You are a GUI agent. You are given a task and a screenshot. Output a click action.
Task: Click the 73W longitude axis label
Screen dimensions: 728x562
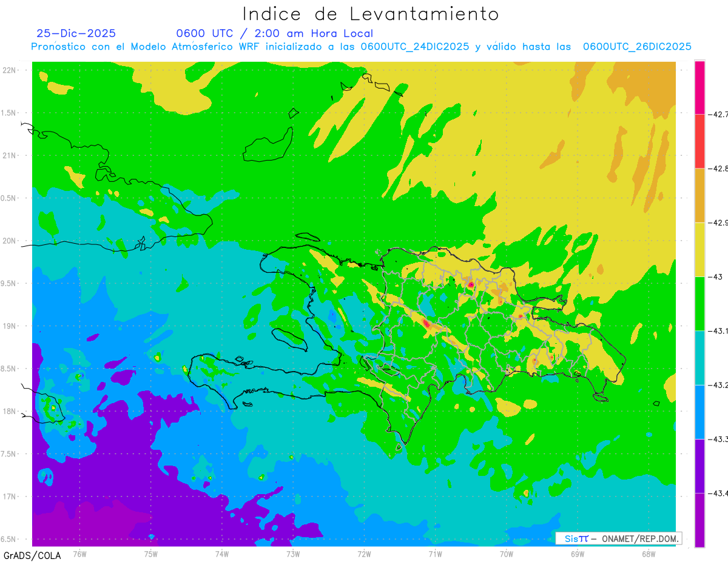point(293,553)
